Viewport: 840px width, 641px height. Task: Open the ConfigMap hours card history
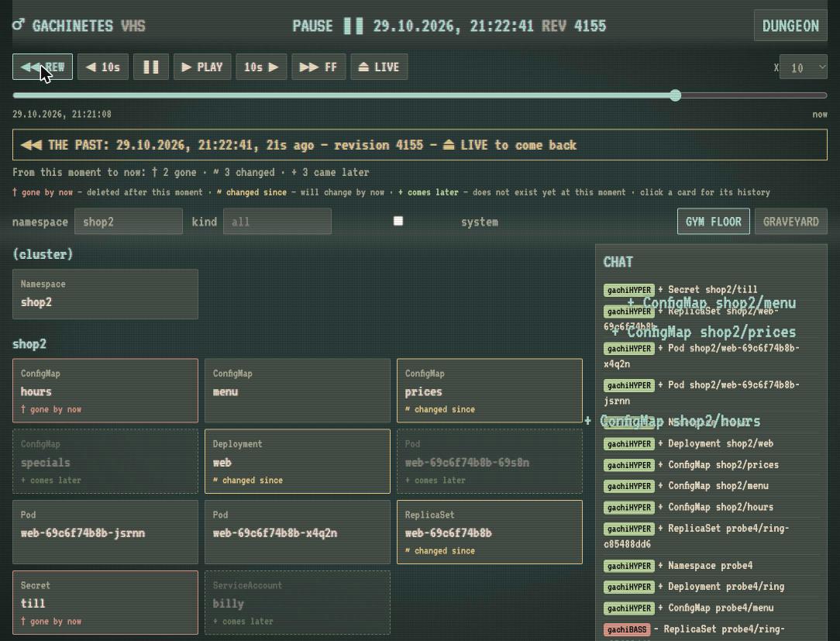(x=105, y=391)
